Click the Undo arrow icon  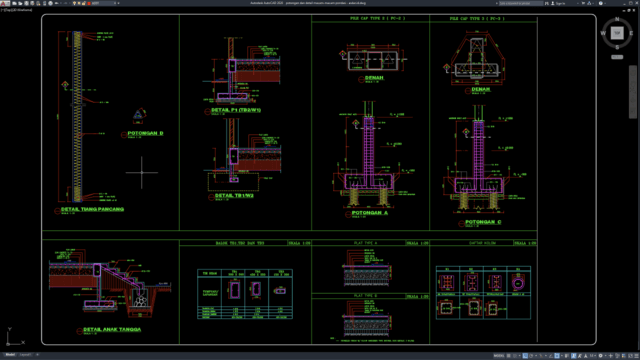(x=56, y=3)
